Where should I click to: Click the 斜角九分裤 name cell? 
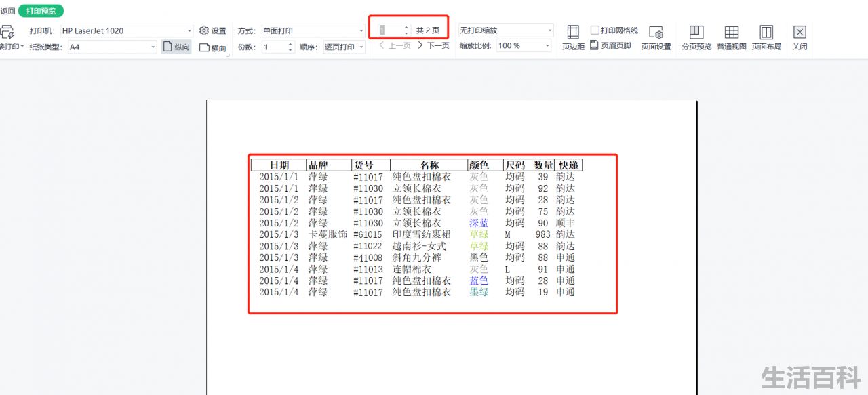point(416,257)
